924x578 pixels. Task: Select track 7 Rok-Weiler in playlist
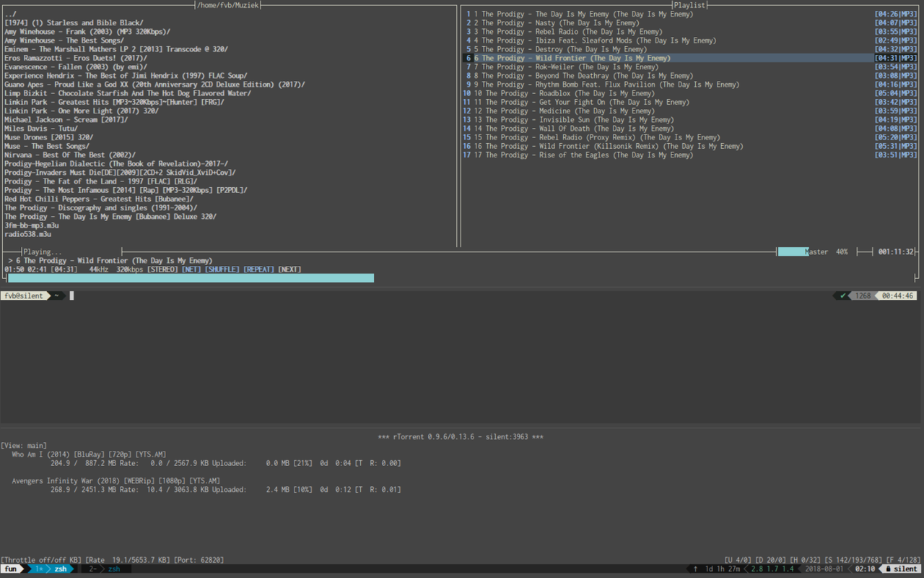click(x=690, y=67)
